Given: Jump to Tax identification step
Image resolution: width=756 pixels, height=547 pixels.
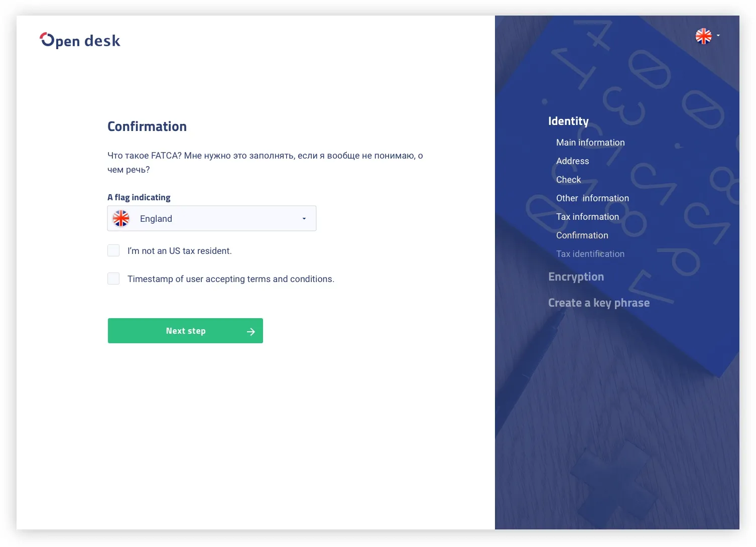Looking at the screenshot, I should (590, 254).
